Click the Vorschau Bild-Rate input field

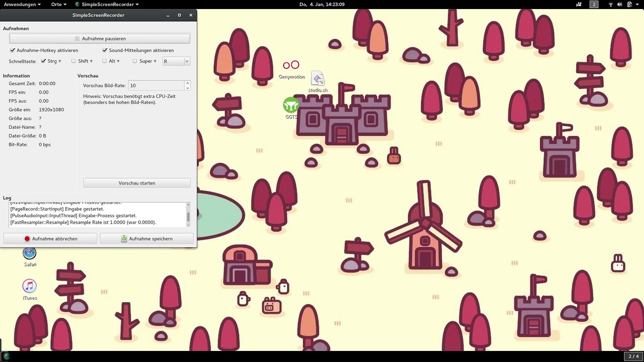tap(156, 85)
